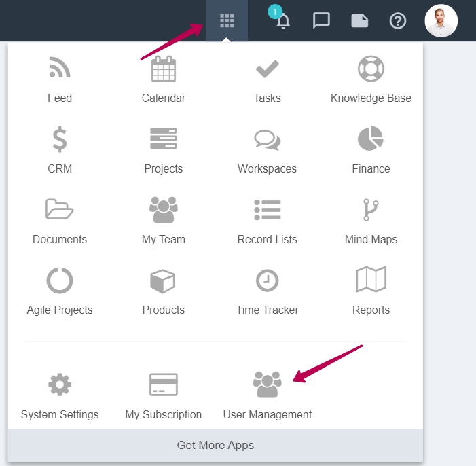Viewport: 476px width, 466px height.
Task: Open the Documents folder icon
Action: 59,209
